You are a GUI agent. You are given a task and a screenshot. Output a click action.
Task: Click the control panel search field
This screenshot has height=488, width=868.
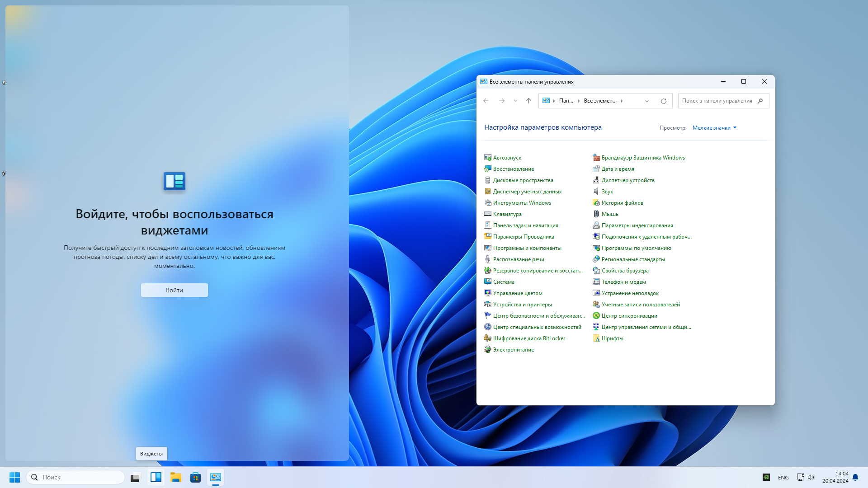click(x=717, y=101)
